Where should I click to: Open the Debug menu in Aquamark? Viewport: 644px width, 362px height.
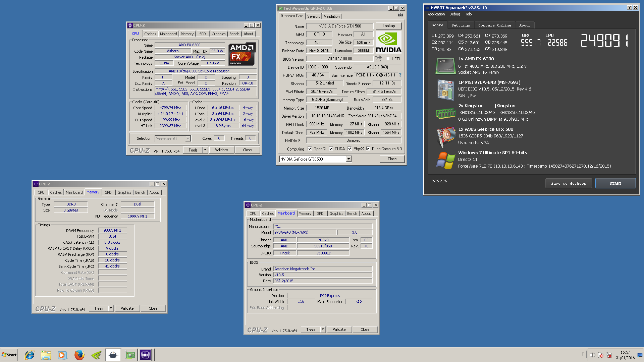tap(454, 14)
